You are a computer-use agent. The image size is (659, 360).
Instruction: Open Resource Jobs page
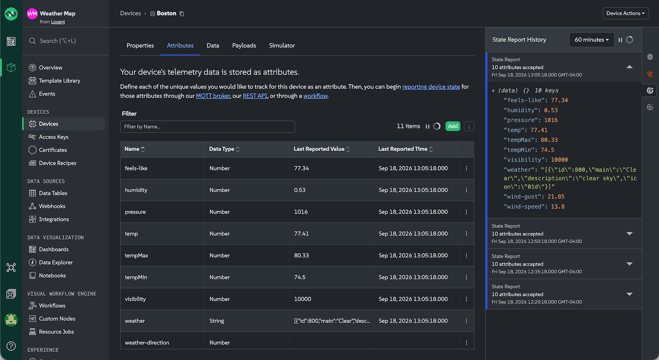pyautogui.click(x=56, y=332)
